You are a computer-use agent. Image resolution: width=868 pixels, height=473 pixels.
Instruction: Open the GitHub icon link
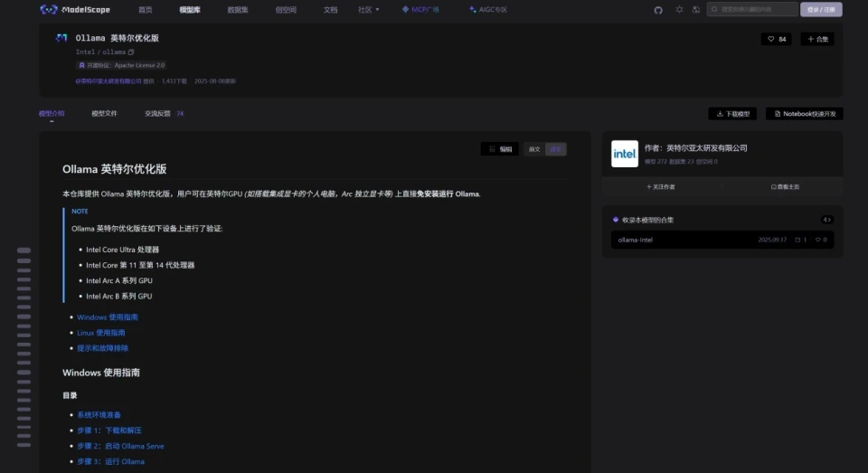658,10
